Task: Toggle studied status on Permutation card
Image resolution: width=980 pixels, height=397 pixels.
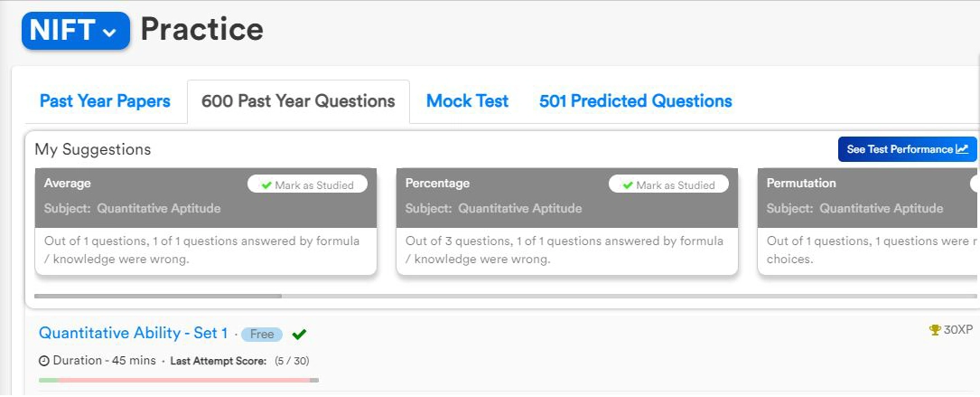Action: pyautogui.click(x=974, y=184)
